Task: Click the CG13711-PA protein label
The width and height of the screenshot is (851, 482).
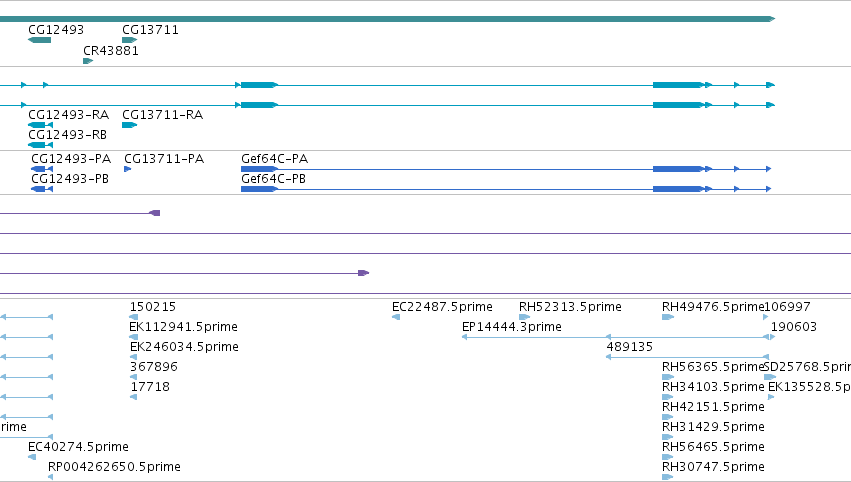Action: [x=164, y=158]
